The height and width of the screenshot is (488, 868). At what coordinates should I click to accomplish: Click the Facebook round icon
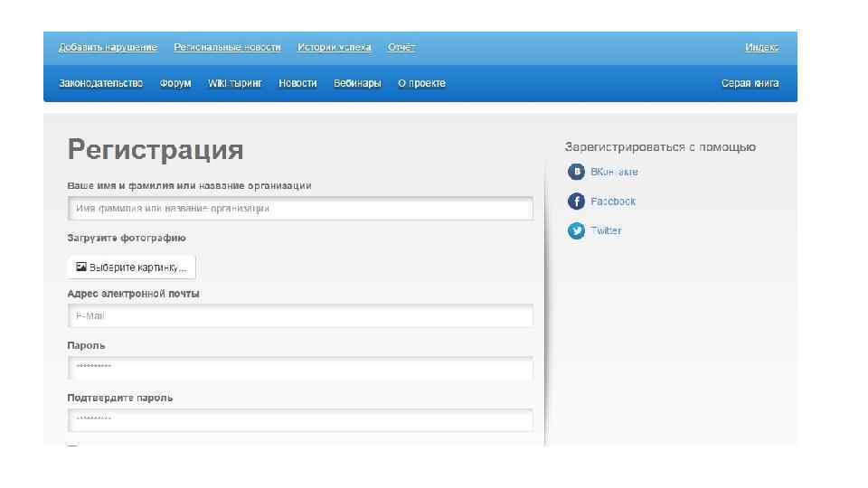point(576,201)
